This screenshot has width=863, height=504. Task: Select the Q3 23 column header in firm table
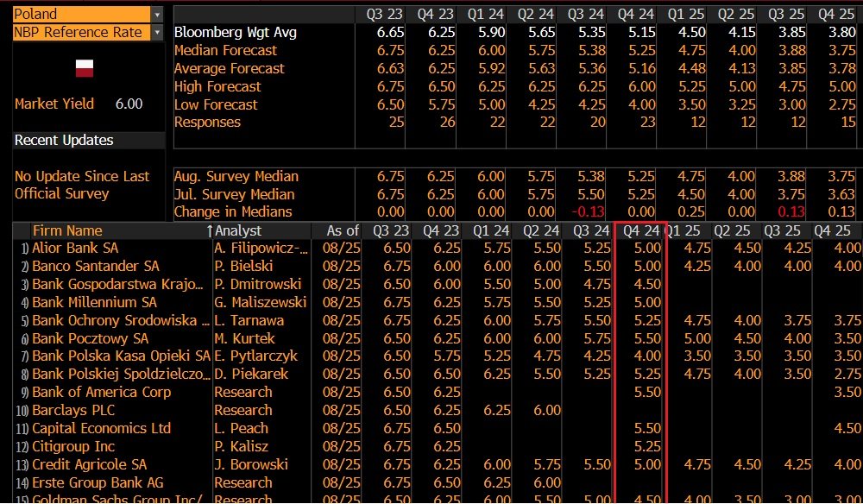[391, 230]
